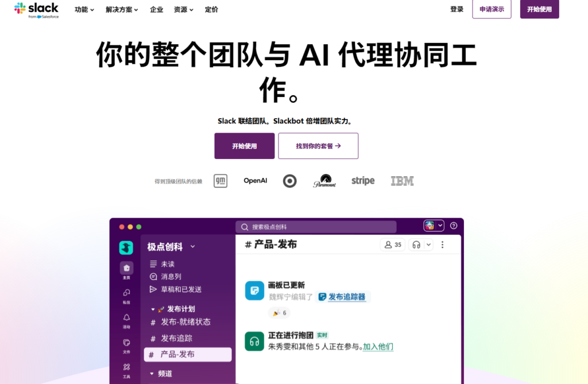Click the 正在进行抱团 message title

point(291,335)
